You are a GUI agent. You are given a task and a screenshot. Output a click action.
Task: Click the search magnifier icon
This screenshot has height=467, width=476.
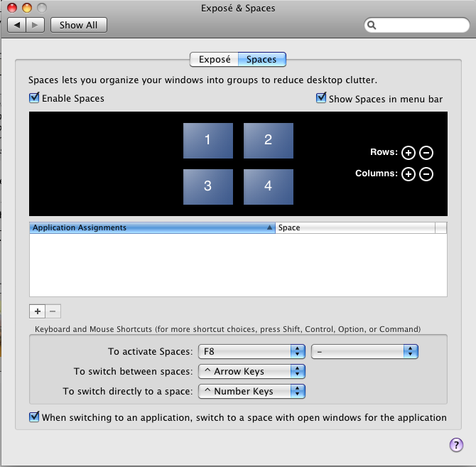tap(372, 25)
